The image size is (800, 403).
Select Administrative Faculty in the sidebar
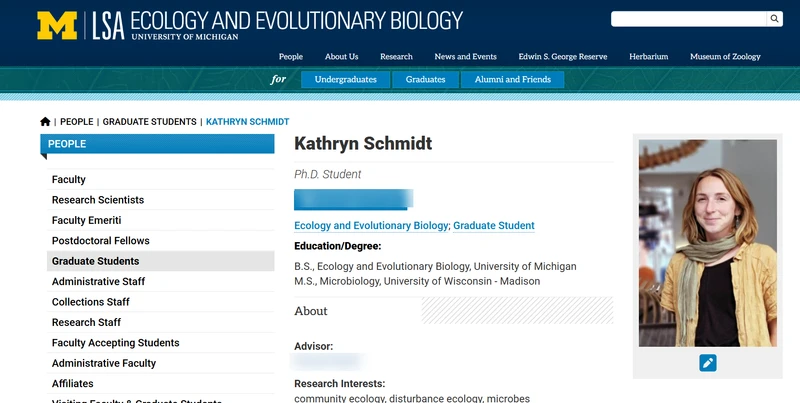click(x=160, y=363)
